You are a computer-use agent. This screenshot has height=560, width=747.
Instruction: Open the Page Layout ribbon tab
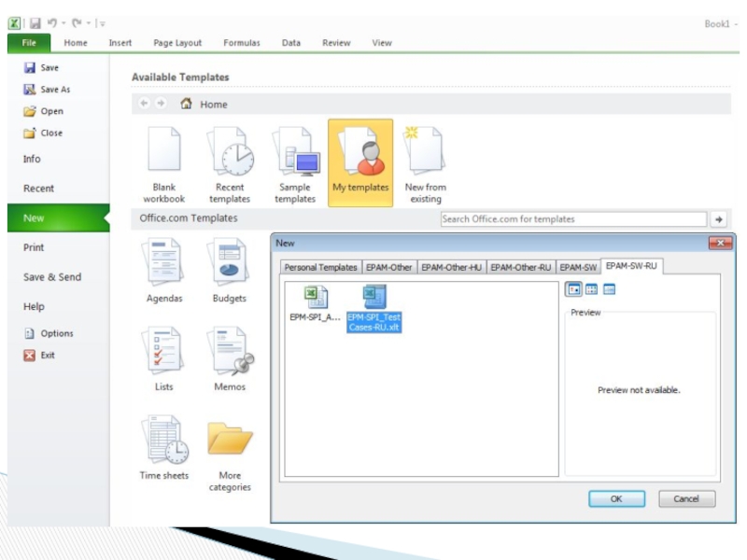[177, 43]
